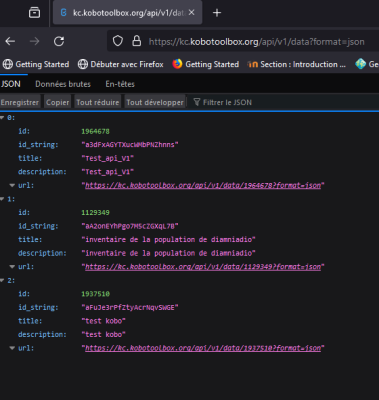Select the id value 1937510
This screenshot has width=379, height=400.
(x=95, y=294)
